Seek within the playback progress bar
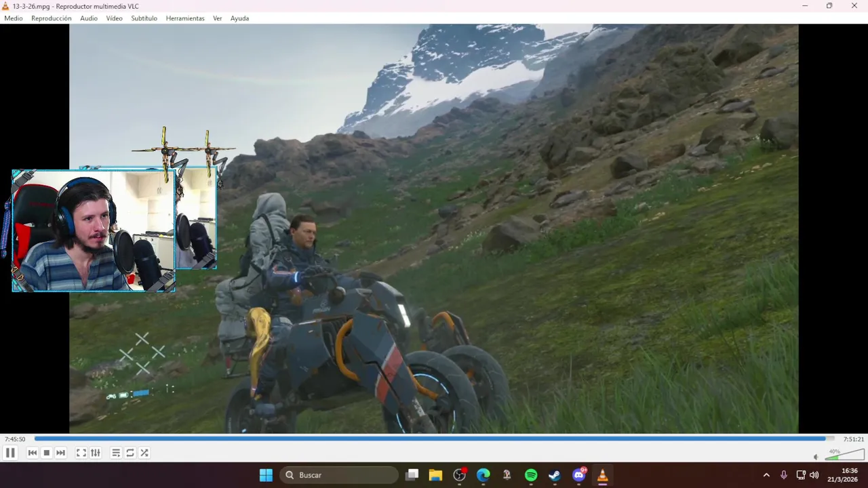 (x=434, y=439)
